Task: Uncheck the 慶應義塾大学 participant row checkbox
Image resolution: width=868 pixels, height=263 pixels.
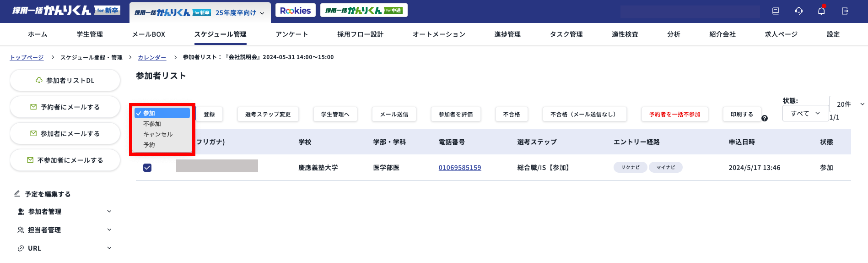Action: 147,168
